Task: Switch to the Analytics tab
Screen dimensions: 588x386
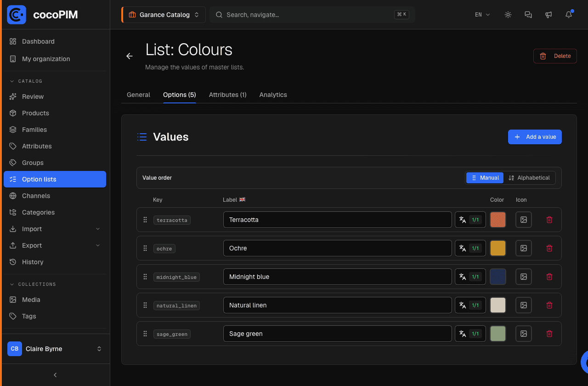Action: coord(273,95)
